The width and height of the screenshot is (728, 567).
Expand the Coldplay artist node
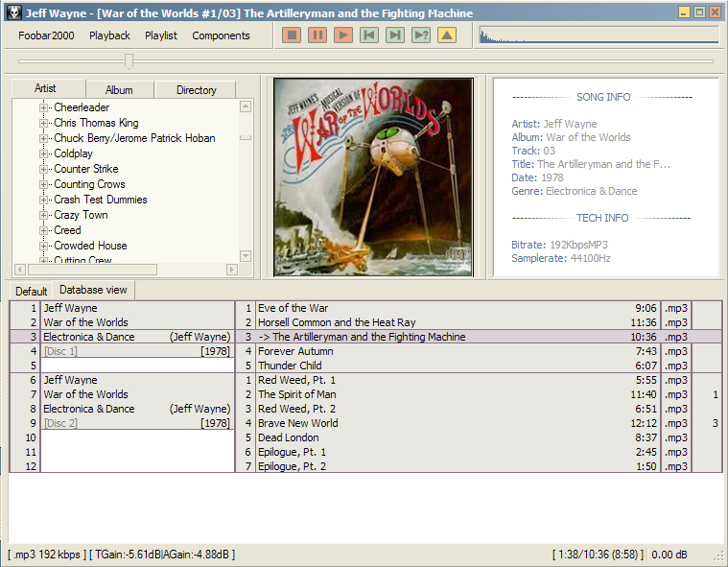pyautogui.click(x=43, y=154)
